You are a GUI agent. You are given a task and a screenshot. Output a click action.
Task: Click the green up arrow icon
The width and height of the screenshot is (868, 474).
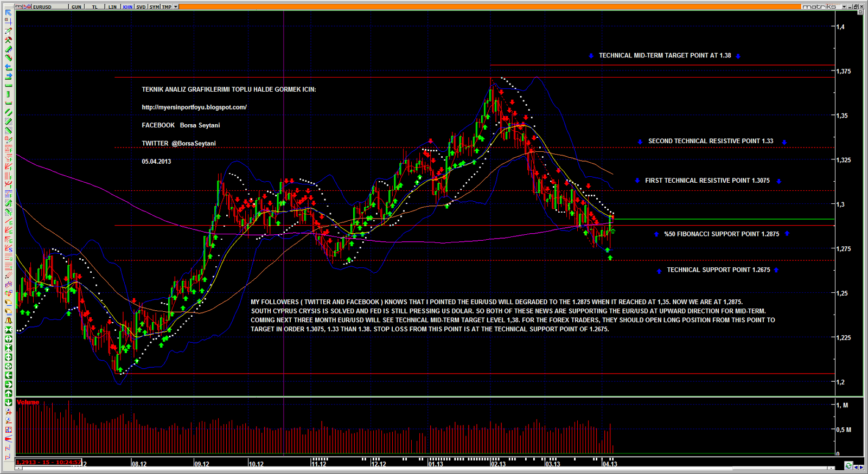[8, 393]
